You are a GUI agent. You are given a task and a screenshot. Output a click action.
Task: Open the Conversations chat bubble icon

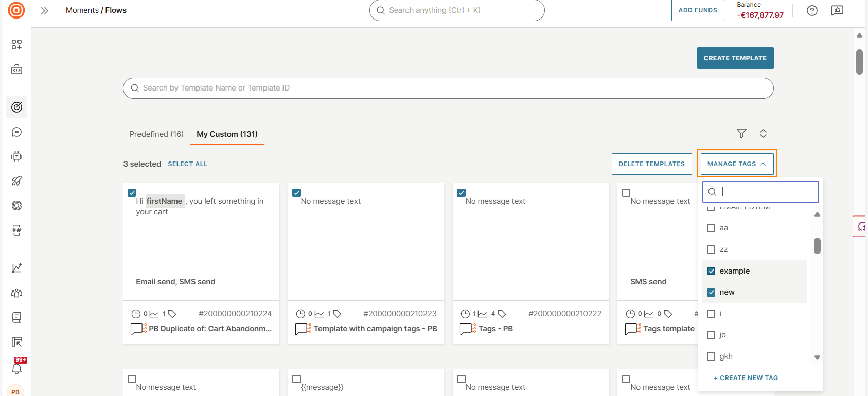pyautogui.click(x=16, y=132)
